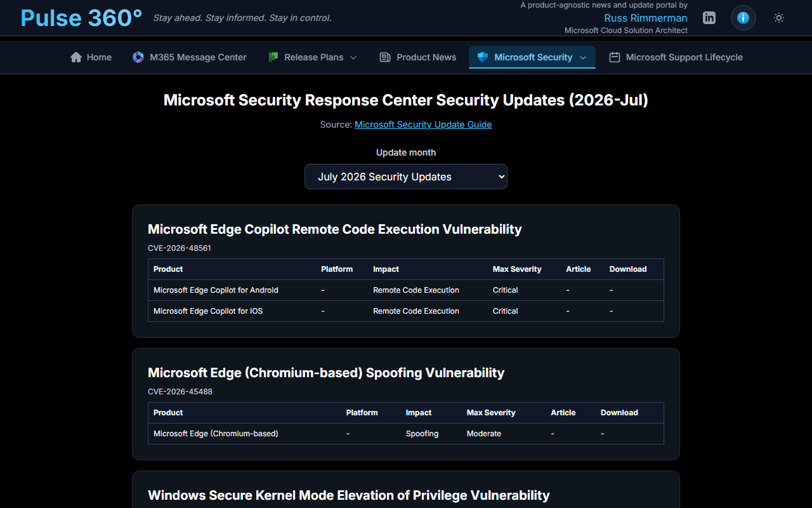Viewport: 812px width, 508px height.
Task: Click the Product News newspaper icon
Action: point(385,57)
